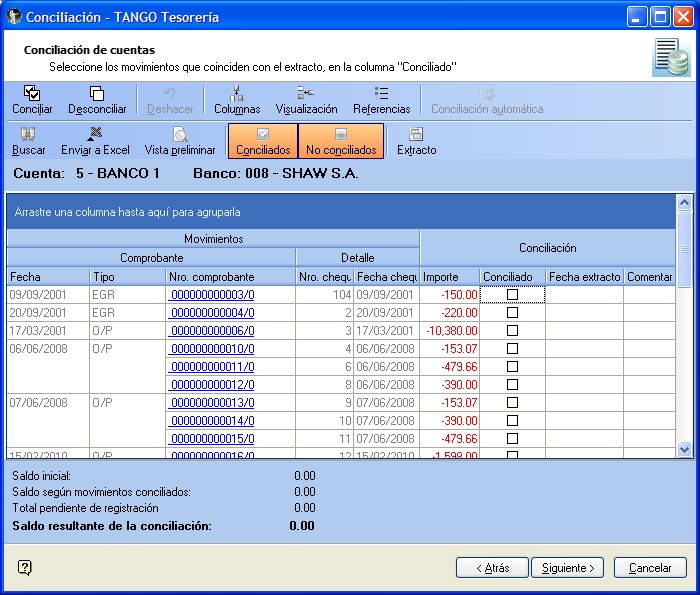Open the Columnas column chooser
This screenshot has width=700, height=595.
click(x=237, y=100)
